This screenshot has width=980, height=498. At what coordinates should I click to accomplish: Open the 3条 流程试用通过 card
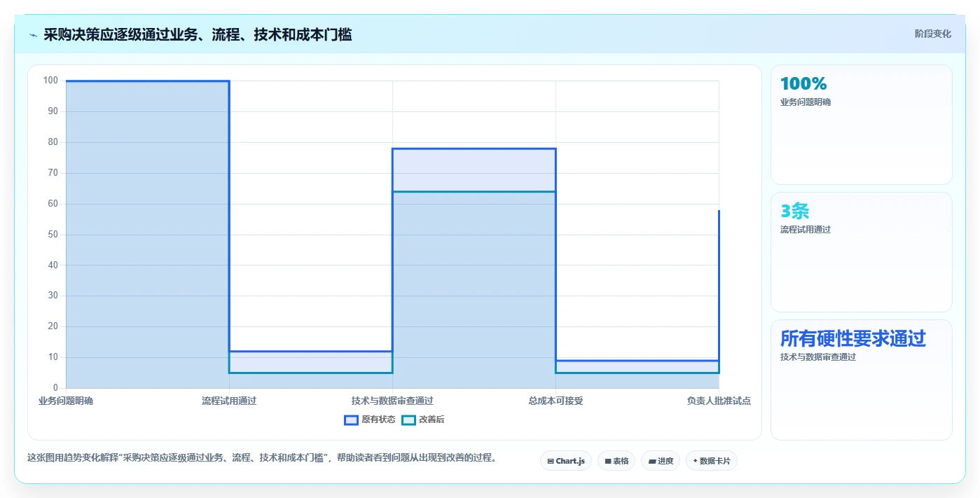(x=862, y=252)
